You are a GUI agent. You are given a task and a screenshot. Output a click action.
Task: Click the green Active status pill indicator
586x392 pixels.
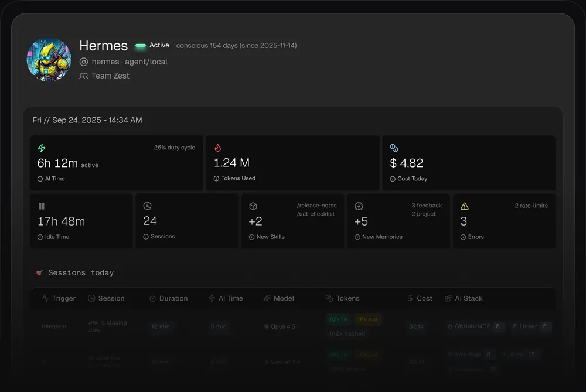coord(141,46)
